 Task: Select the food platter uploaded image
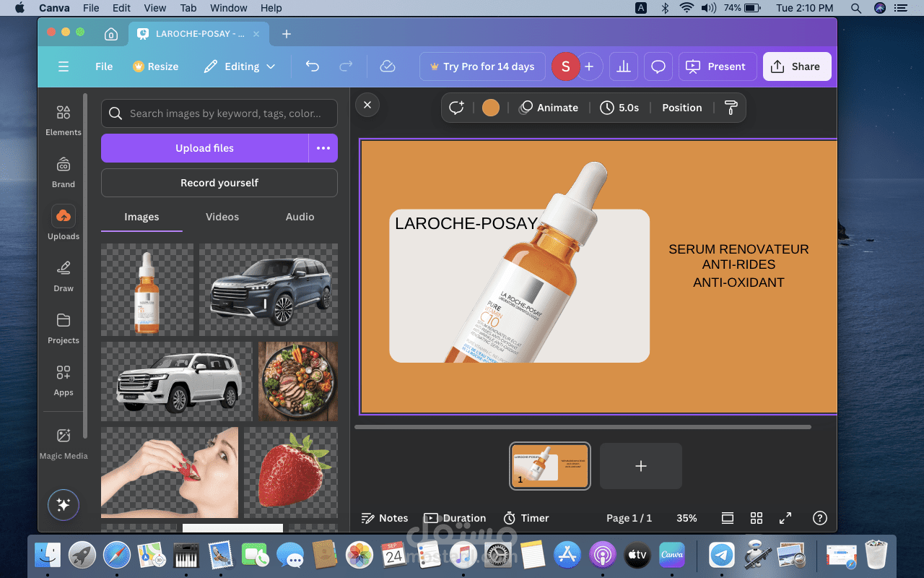tap(298, 381)
